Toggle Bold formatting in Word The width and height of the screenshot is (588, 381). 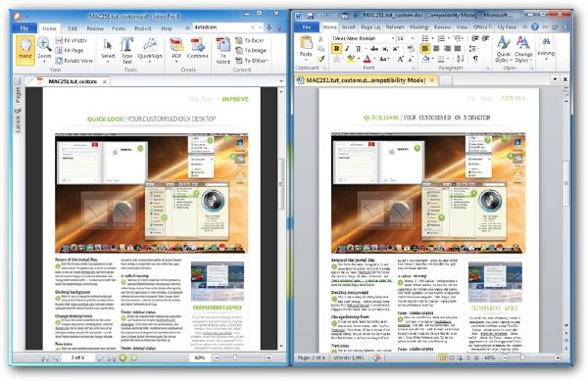point(336,49)
